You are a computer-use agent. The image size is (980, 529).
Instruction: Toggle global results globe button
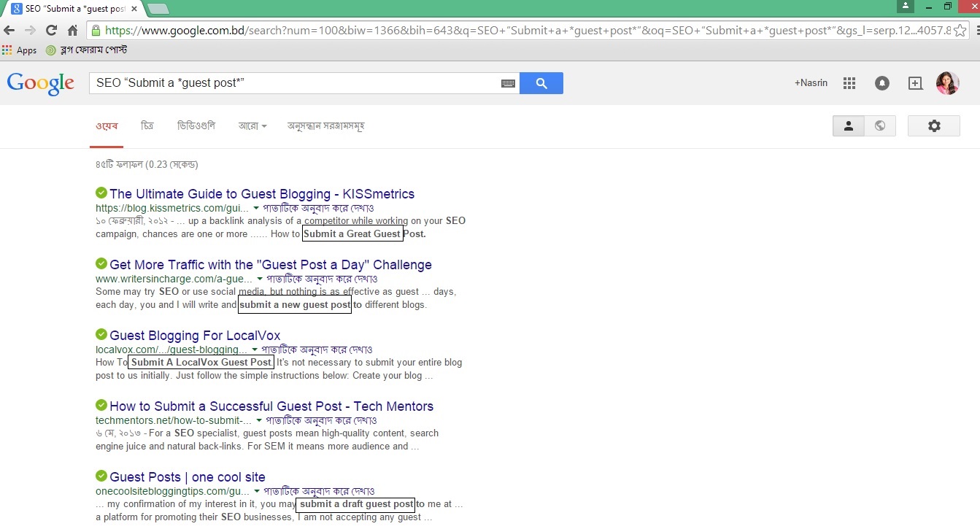point(880,126)
